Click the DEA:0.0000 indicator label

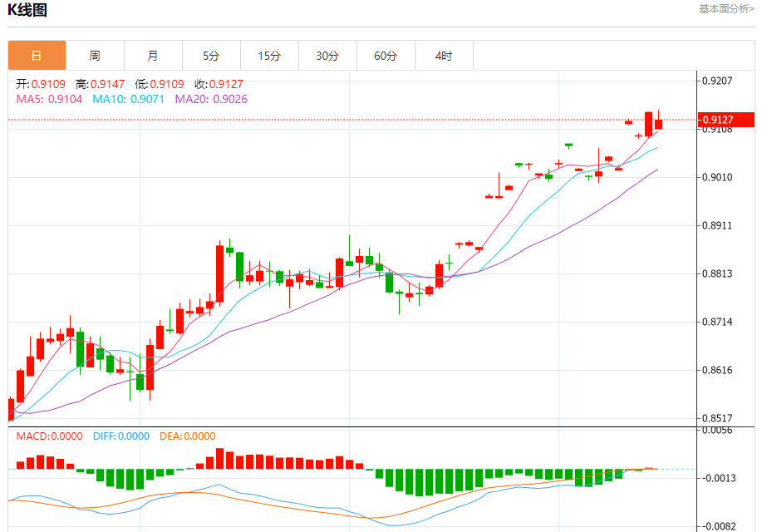[188, 436]
